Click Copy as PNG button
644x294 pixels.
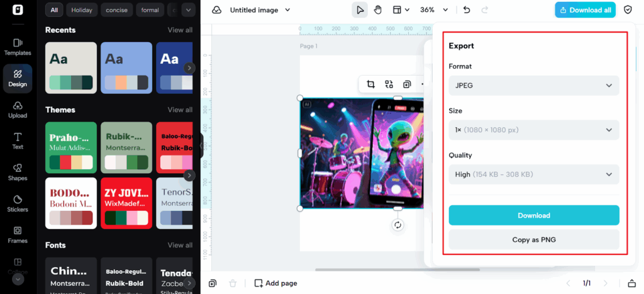click(533, 239)
